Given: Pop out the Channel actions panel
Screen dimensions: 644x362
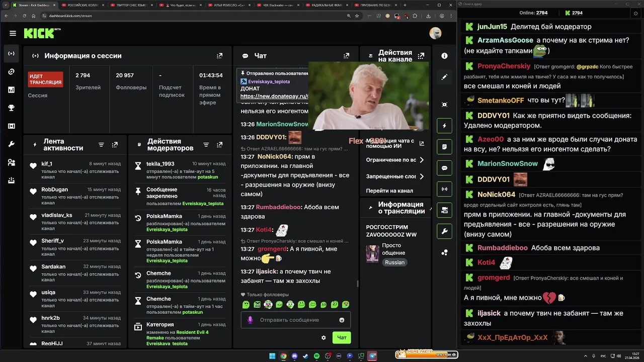Looking at the screenshot, I should (x=421, y=56).
